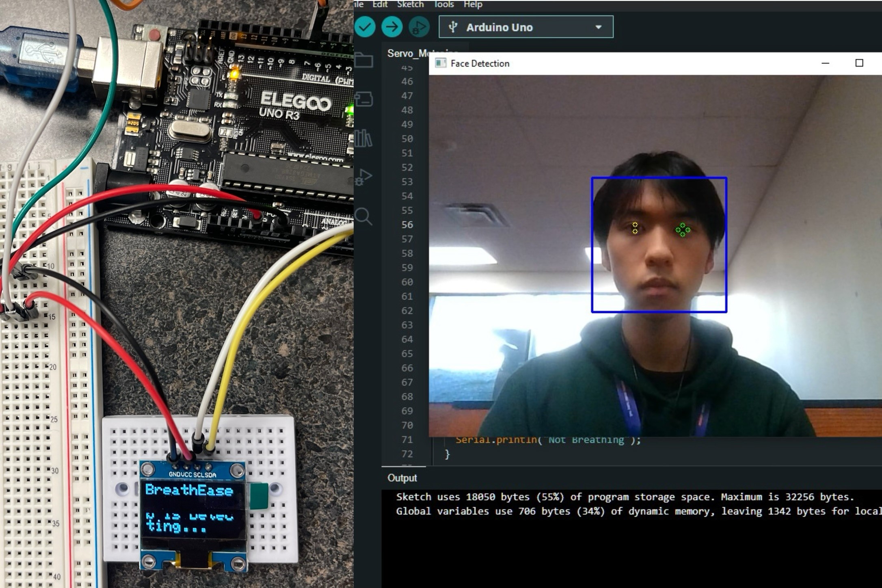Image resolution: width=882 pixels, height=588 pixels.
Task: Click the board selector dropdown arrow
Action: (x=598, y=27)
